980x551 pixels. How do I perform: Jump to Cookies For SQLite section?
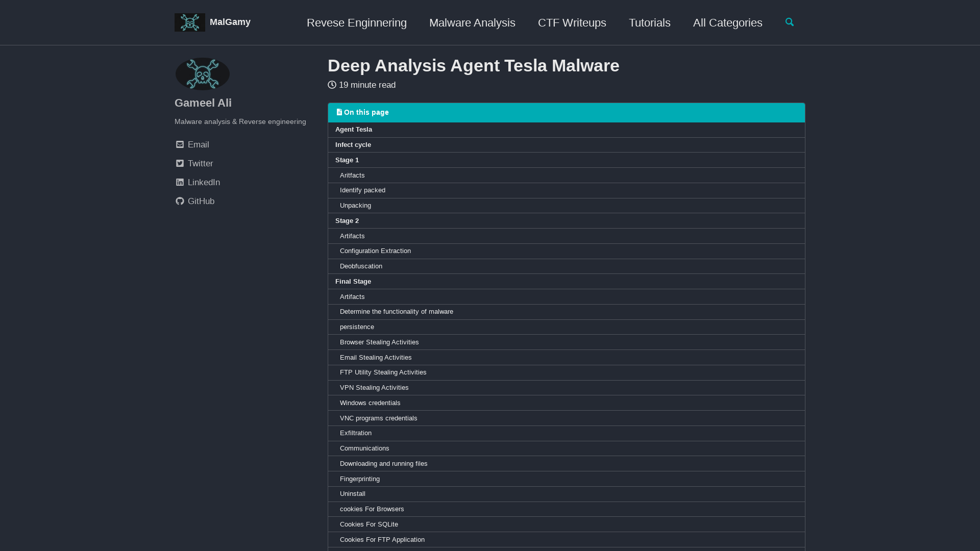click(567, 524)
